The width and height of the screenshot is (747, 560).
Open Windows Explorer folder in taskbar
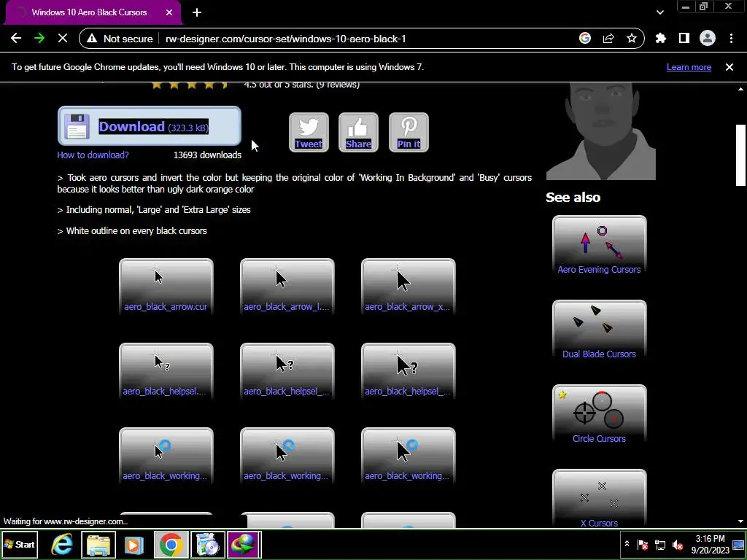pyautogui.click(x=98, y=544)
